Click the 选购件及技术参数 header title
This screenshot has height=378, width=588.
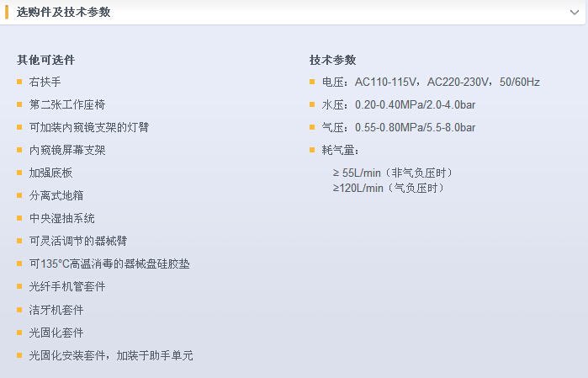63,13
